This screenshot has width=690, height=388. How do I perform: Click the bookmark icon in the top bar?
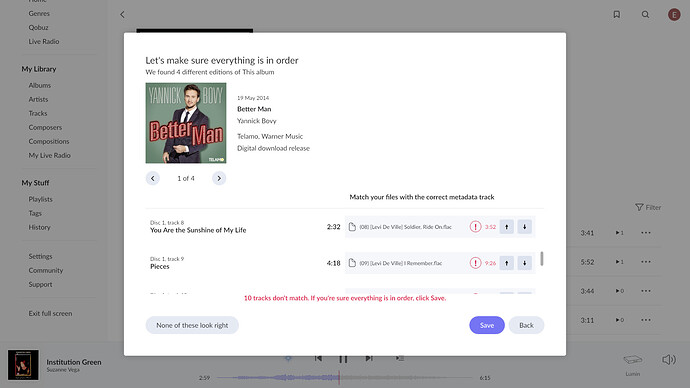[x=617, y=15]
